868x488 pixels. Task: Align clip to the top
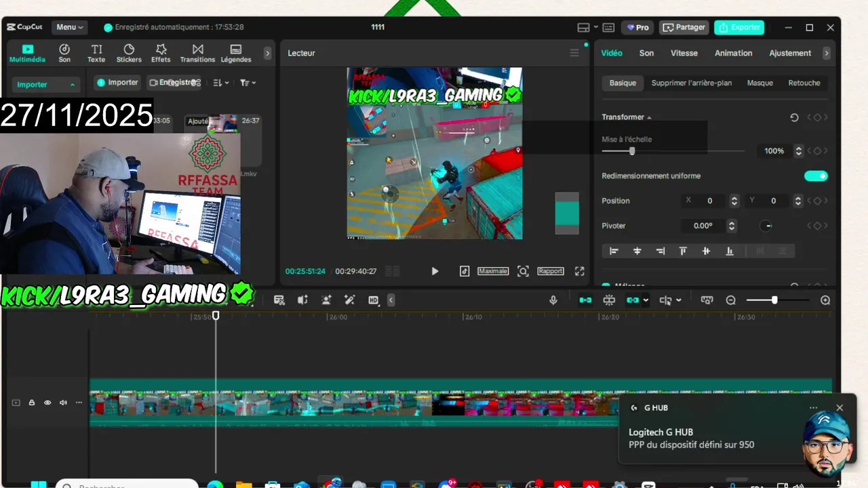pyautogui.click(x=683, y=251)
